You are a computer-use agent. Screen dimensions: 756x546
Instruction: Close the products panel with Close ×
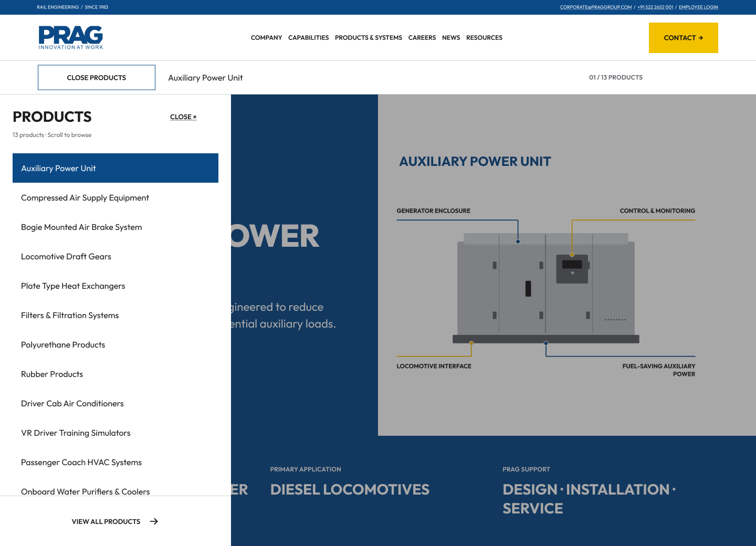coord(183,117)
